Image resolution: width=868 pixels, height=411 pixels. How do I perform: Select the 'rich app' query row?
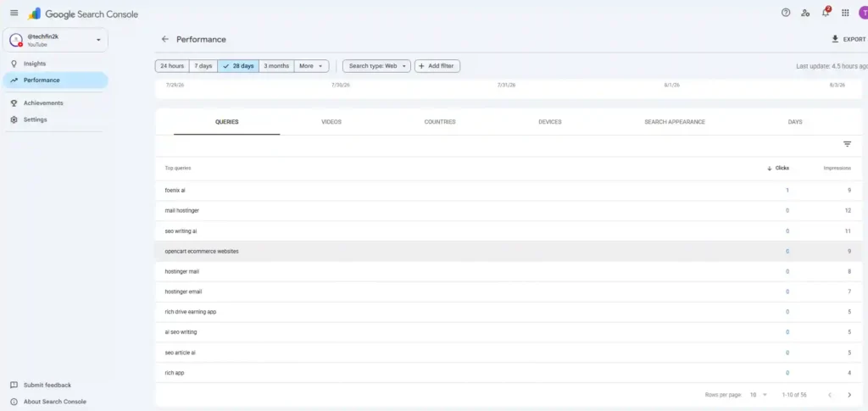(x=509, y=373)
